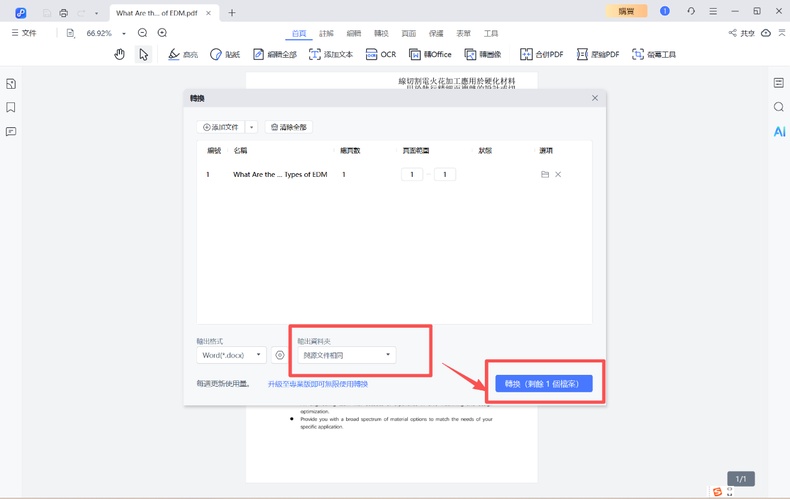Click the blue Convert (轉換) button
The height and width of the screenshot is (499, 790).
tap(544, 384)
